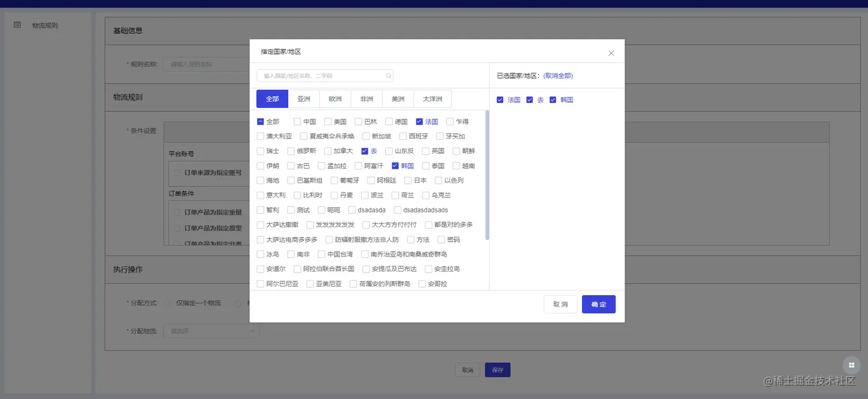Select the 全部 region tab
The height and width of the screenshot is (399, 868).
coord(273,99)
